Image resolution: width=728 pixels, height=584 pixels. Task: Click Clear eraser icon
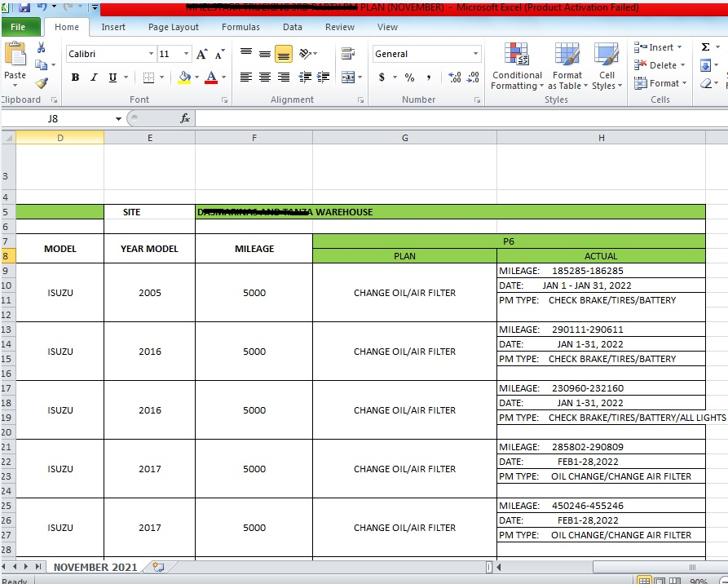tap(706, 83)
